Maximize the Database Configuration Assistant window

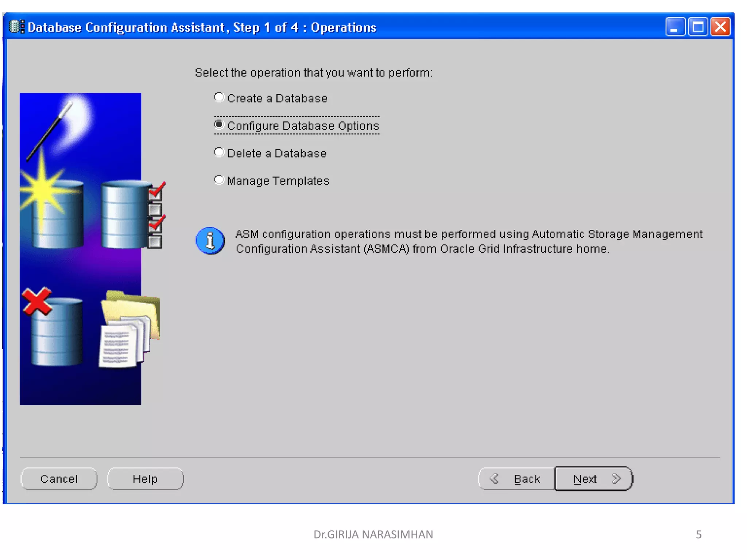coord(697,27)
